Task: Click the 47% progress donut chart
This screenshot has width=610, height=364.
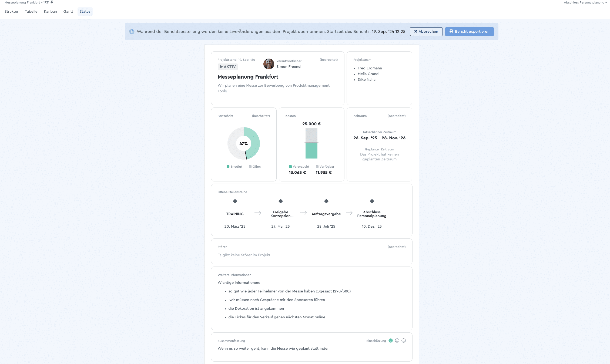Action: tap(244, 143)
